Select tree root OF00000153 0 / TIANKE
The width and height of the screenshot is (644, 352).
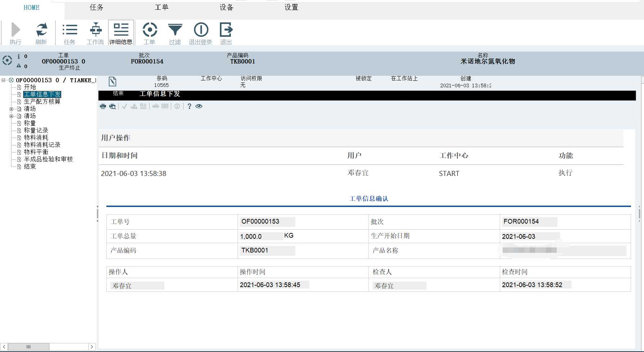56,80
